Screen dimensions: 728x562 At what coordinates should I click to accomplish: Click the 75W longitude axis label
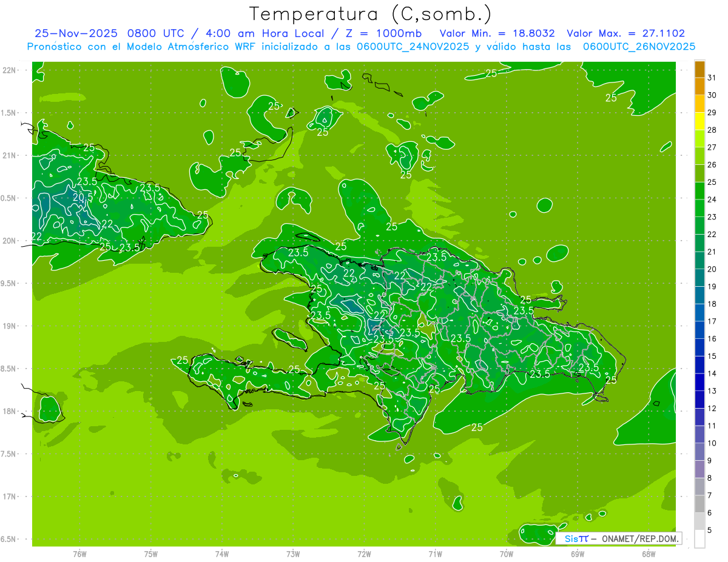click(151, 554)
